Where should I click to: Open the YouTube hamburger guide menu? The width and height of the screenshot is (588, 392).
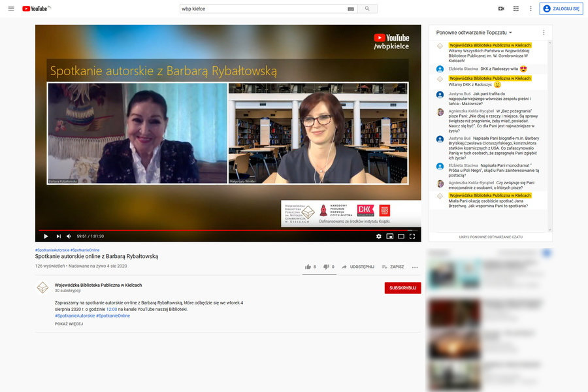pyautogui.click(x=11, y=8)
